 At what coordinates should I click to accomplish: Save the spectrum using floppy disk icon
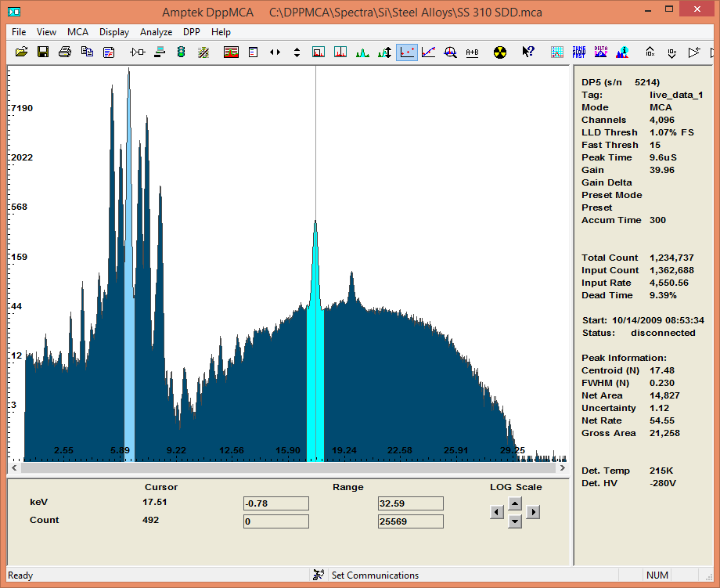pyautogui.click(x=43, y=52)
